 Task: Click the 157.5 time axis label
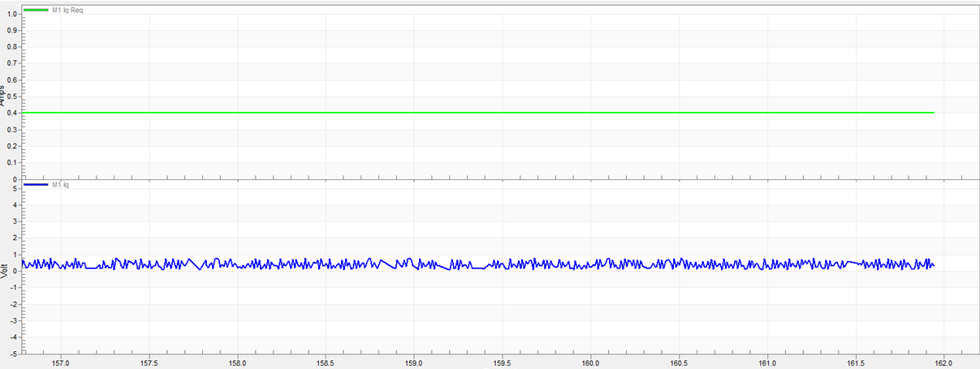point(149,363)
